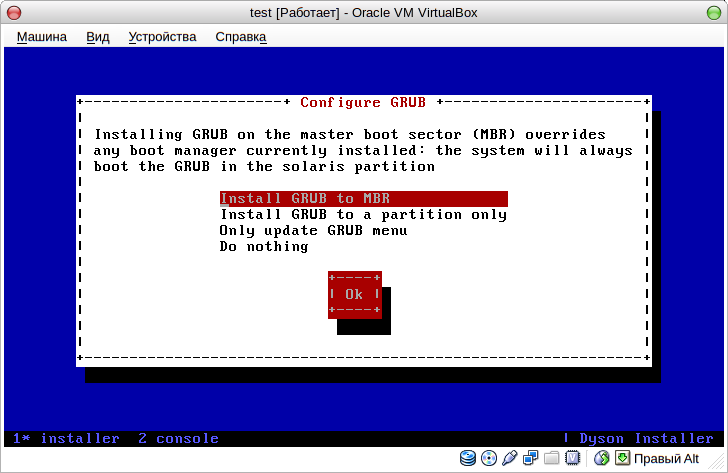Click the virtualization CPU chip status icon
This screenshot has width=728, height=473.
[x=573, y=458]
